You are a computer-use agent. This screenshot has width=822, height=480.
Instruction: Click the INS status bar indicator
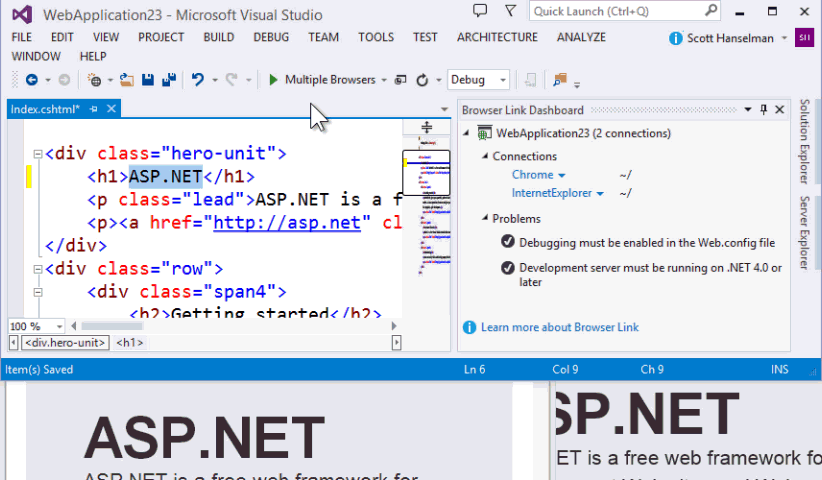(779, 369)
